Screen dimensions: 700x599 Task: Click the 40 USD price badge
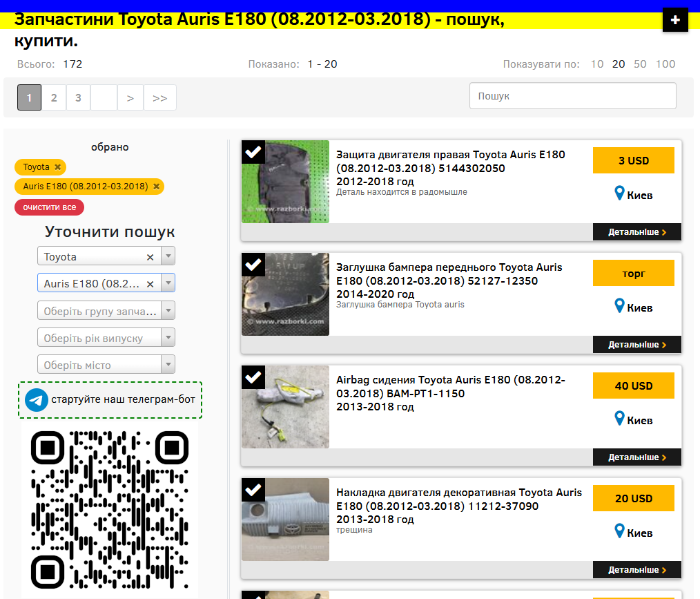(x=634, y=386)
